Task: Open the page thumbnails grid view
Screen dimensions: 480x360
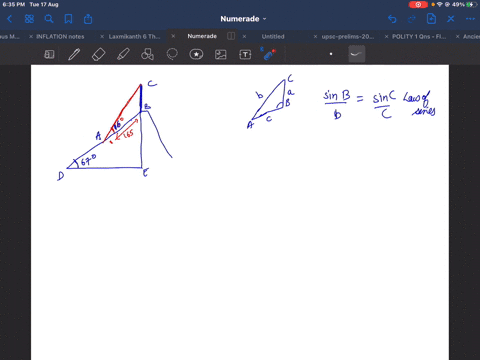Action: click(29, 19)
